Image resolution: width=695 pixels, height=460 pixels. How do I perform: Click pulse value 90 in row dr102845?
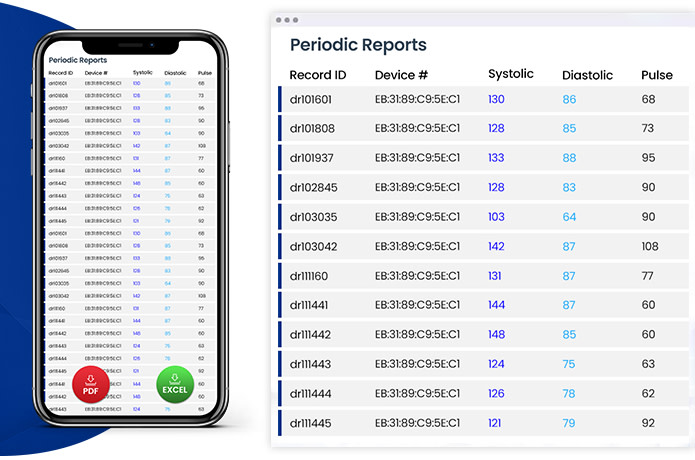point(648,187)
